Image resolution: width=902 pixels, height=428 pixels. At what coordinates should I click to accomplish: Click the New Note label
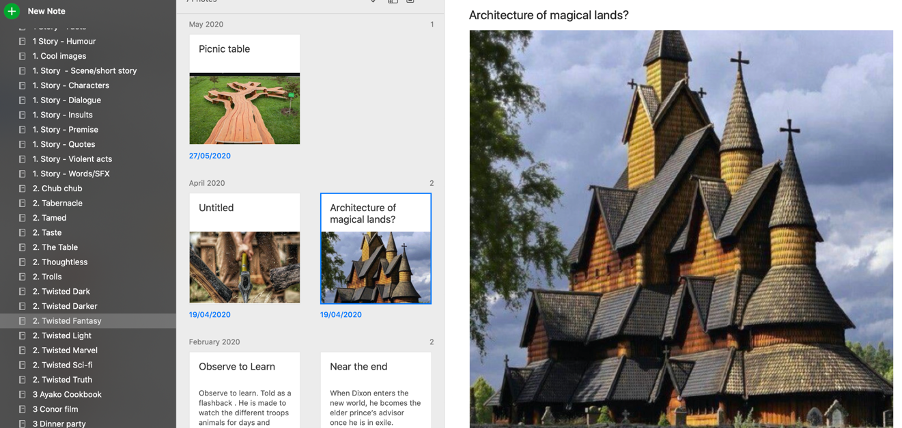pyautogui.click(x=47, y=11)
